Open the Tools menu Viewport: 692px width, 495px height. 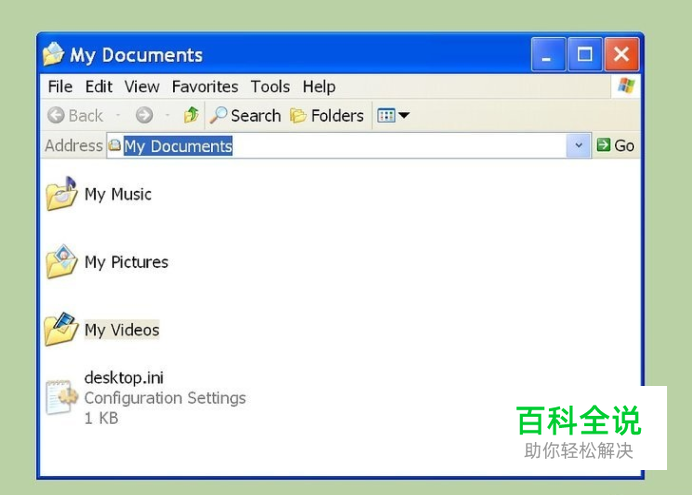pyautogui.click(x=270, y=86)
